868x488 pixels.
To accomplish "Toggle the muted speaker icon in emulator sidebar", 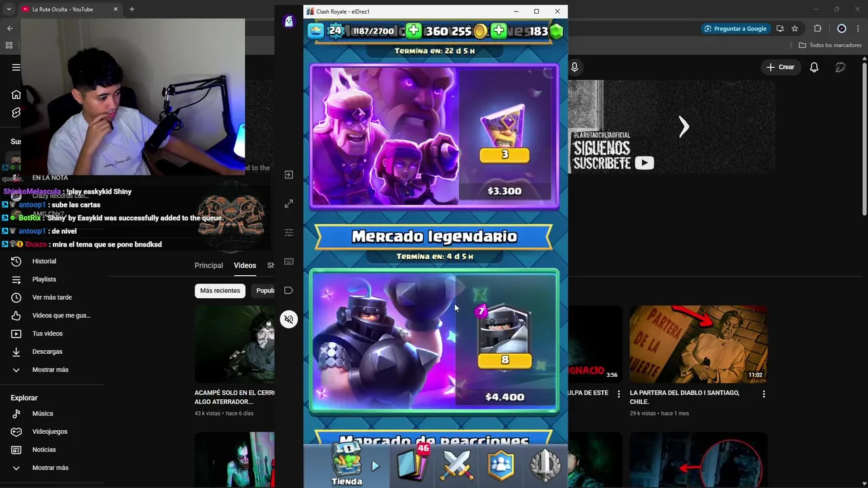I will (289, 319).
